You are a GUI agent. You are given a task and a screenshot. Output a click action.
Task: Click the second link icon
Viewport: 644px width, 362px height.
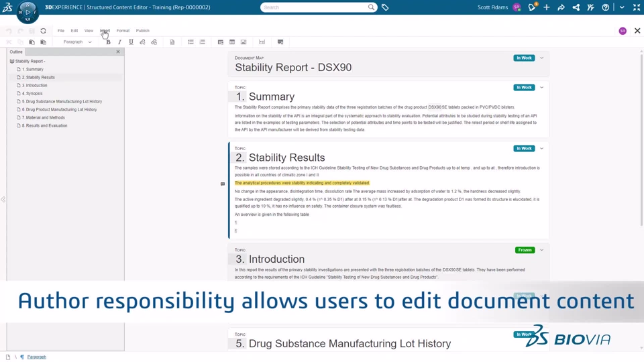coord(154,42)
